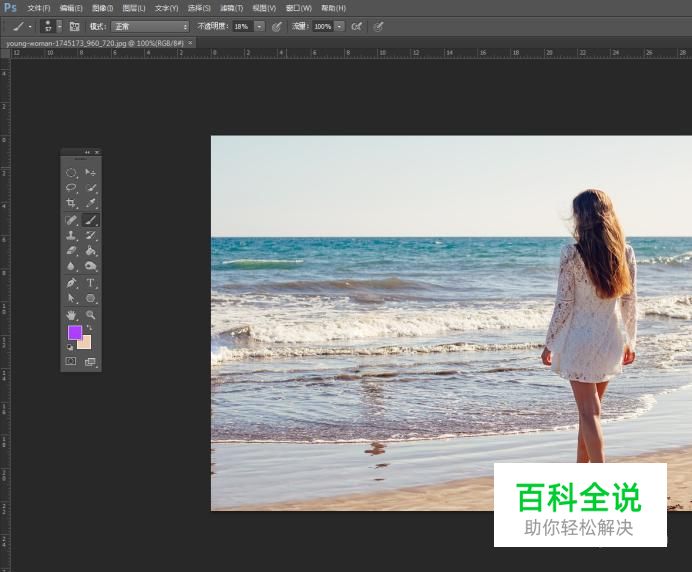The image size is (692, 572).
Task: Open the blend mode dropdown showing 正常
Action: 149,26
